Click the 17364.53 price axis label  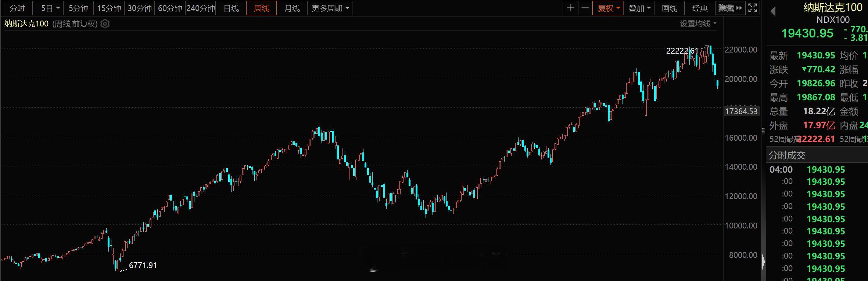pyautogui.click(x=741, y=111)
